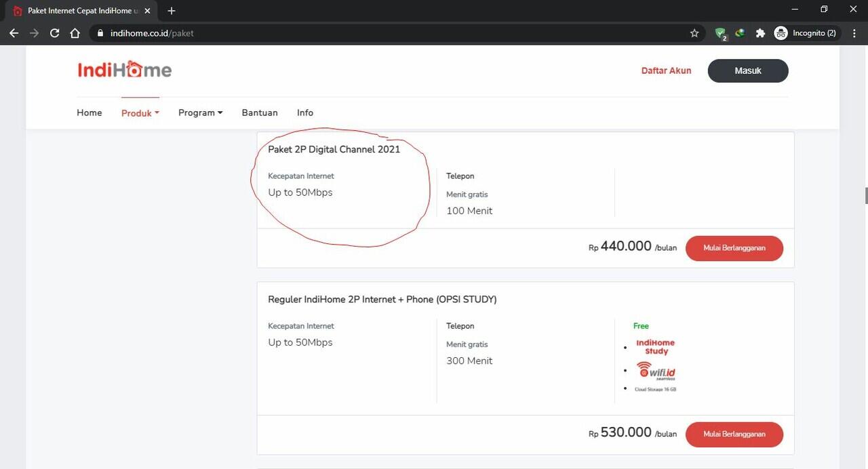Image resolution: width=868 pixels, height=469 pixels.
Task: Open the green shield extension icon
Action: click(721, 33)
